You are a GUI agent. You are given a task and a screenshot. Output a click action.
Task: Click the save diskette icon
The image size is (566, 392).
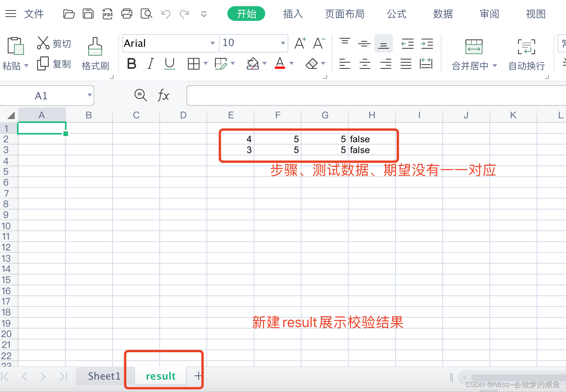tap(88, 14)
